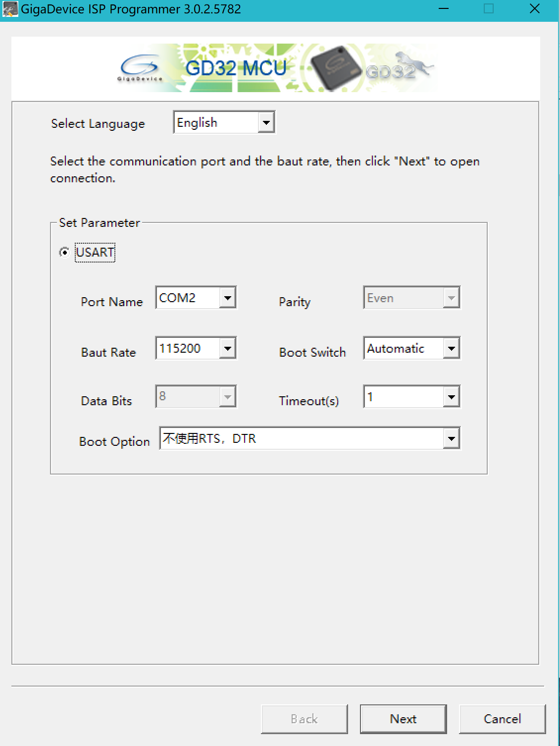Click the Data Bits label

pos(106,401)
